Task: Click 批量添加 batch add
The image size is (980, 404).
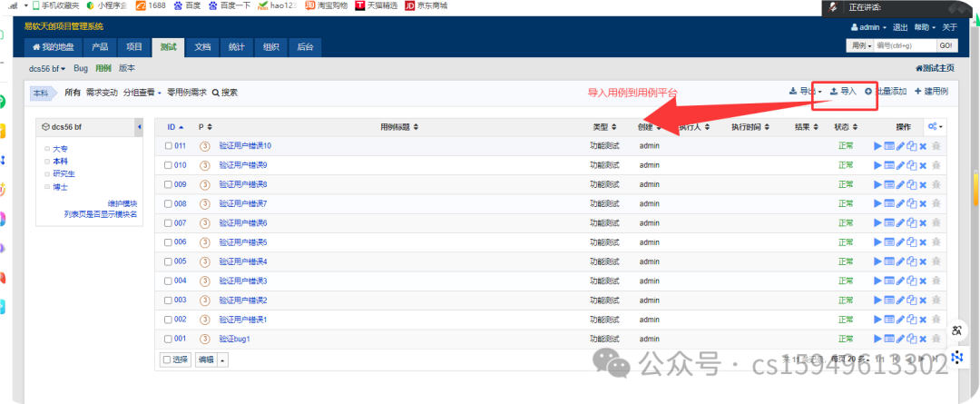Action: click(x=886, y=92)
